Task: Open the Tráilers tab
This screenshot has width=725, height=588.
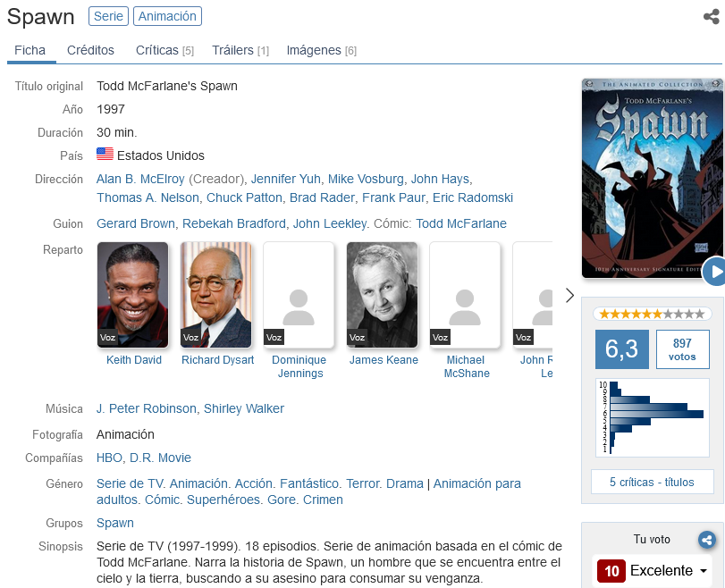Action: 240,50
